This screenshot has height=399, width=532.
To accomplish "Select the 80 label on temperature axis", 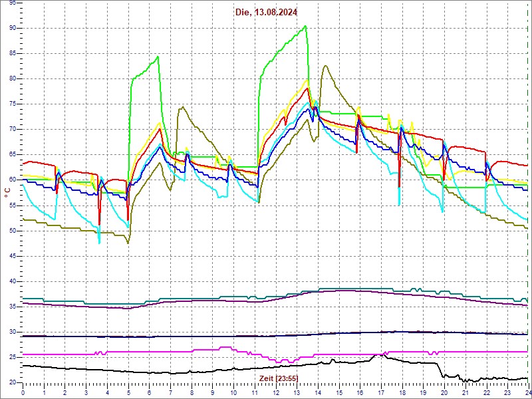I will [13, 78].
